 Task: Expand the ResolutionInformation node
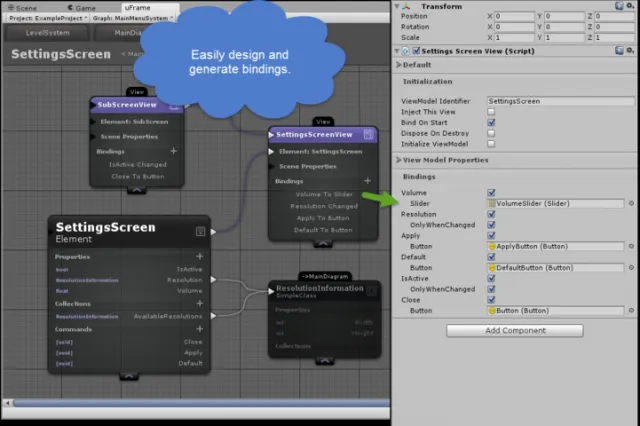[324, 361]
